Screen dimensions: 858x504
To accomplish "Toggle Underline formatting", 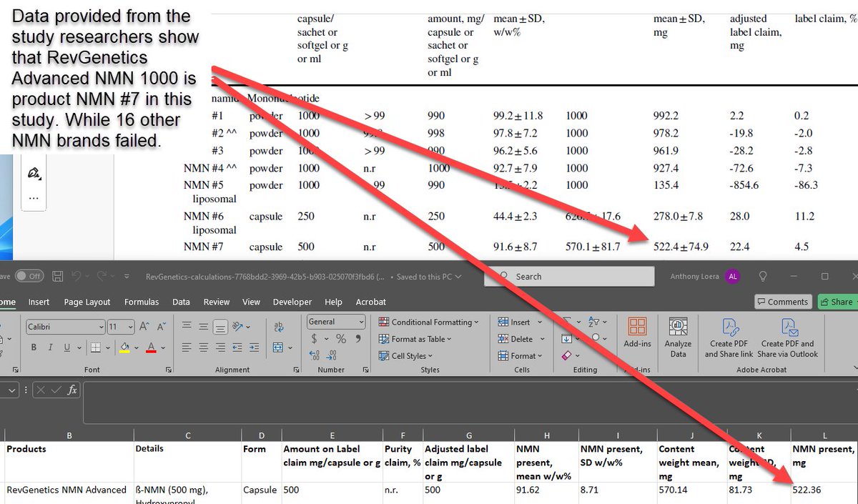I will point(68,347).
